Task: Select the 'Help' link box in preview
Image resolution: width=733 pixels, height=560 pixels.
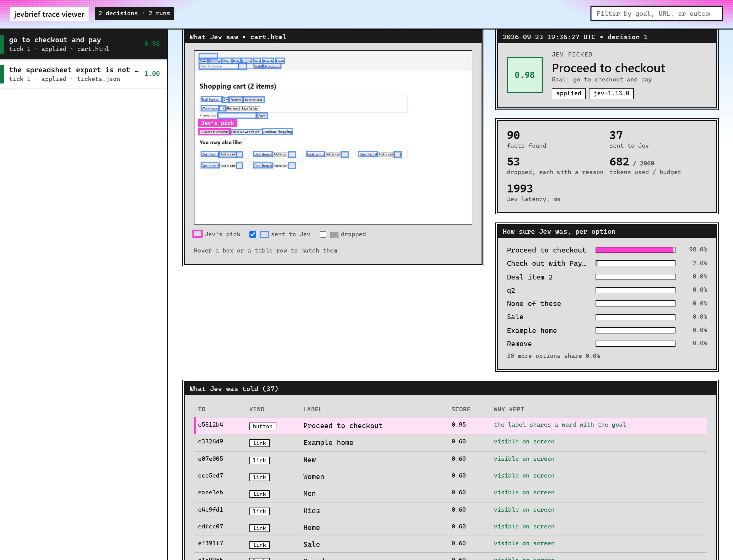Action: 258,66
